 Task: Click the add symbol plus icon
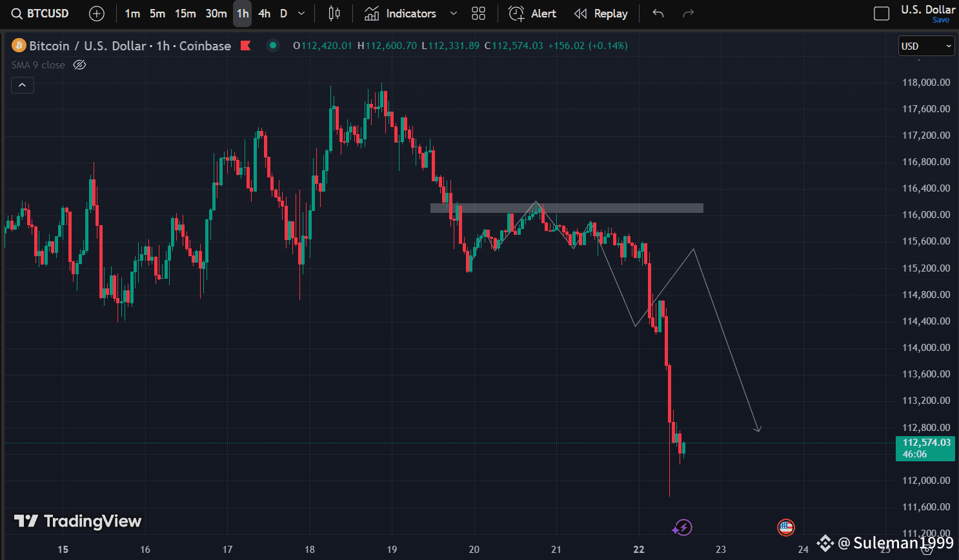coord(97,14)
